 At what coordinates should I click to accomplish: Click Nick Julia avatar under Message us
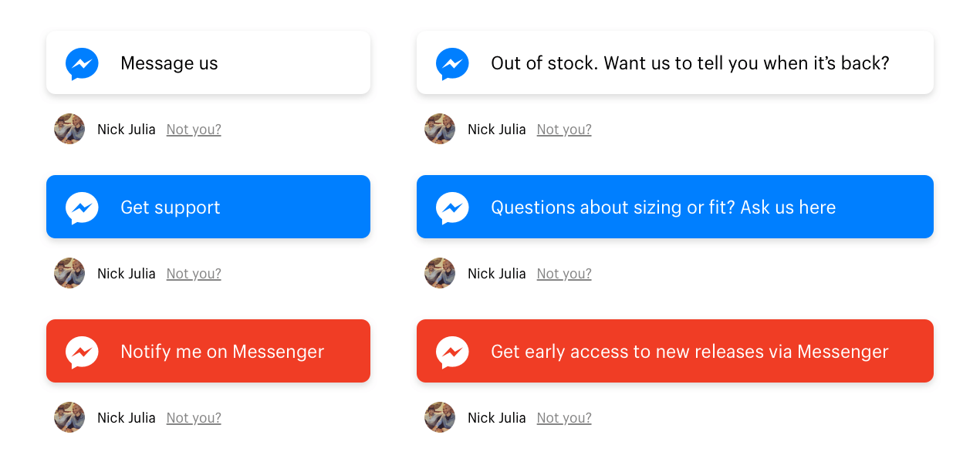(x=69, y=129)
